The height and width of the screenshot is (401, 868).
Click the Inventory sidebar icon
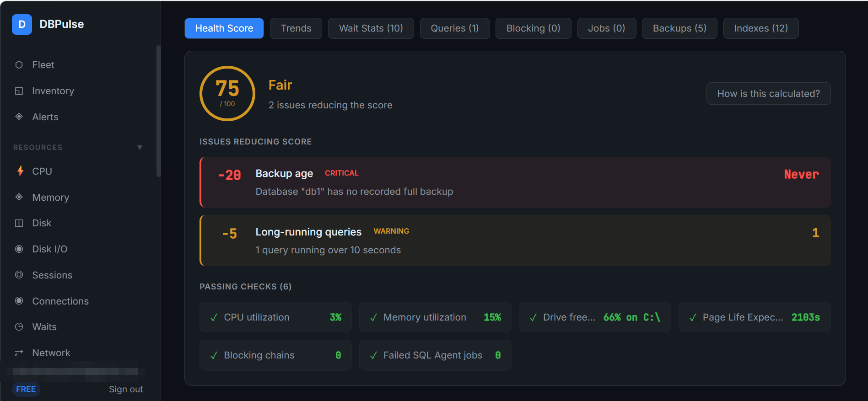(19, 91)
